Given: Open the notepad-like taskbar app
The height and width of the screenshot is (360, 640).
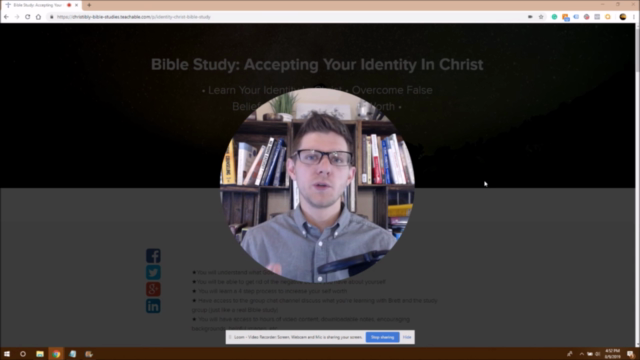Looking at the screenshot, I should [x=72, y=354].
